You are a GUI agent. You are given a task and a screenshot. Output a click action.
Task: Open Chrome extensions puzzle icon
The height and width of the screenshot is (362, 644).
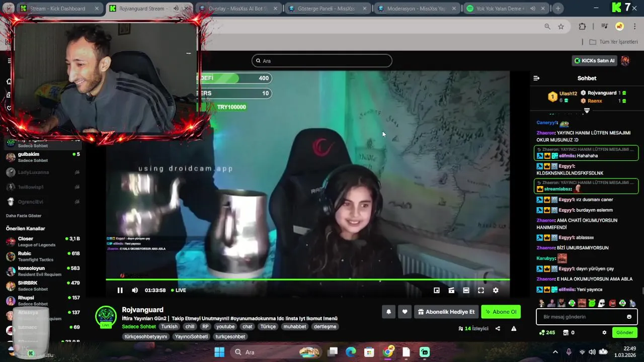[582, 27]
